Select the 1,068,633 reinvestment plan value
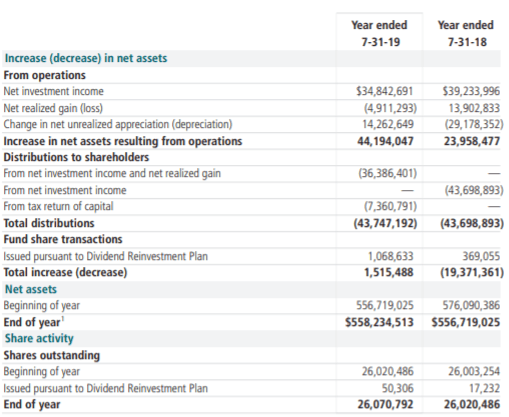This screenshot has width=509, height=417. [390, 256]
